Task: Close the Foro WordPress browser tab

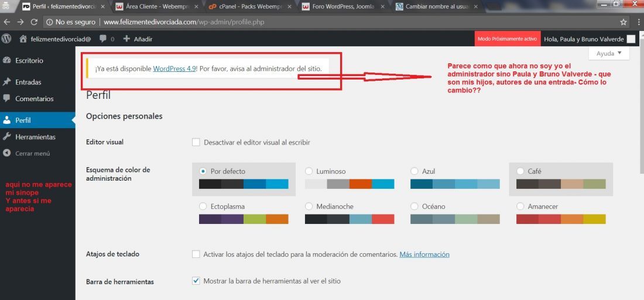Action: pos(382,7)
